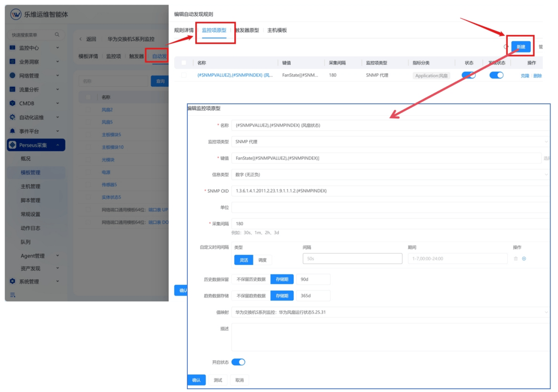Check the checkbox beside 光模块

click(x=88, y=160)
